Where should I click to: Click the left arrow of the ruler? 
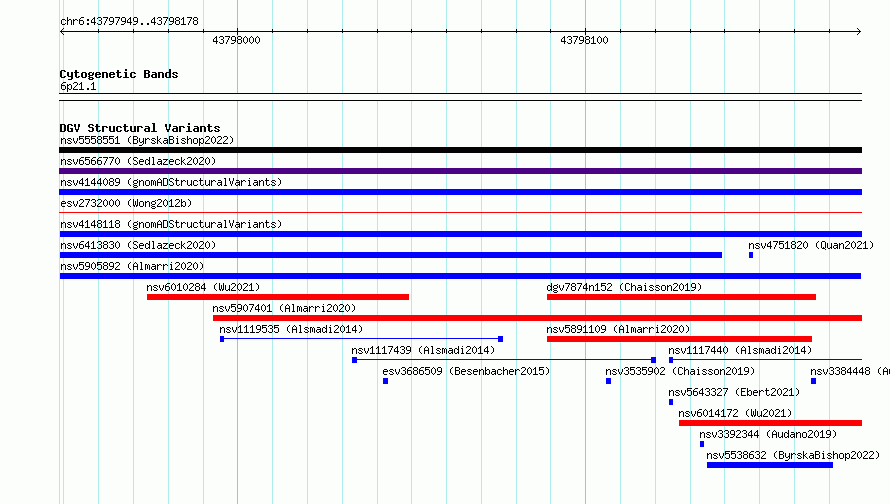pos(62,32)
